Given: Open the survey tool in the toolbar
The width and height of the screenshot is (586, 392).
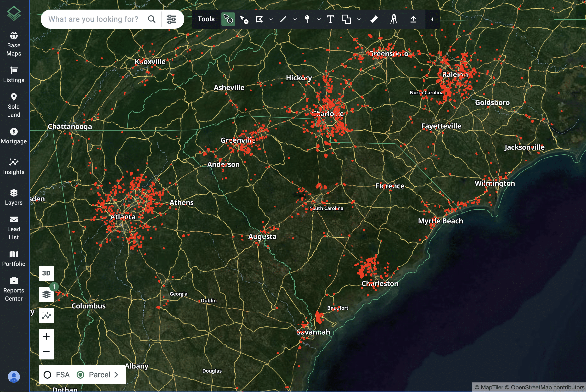Looking at the screenshot, I should coord(393,19).
